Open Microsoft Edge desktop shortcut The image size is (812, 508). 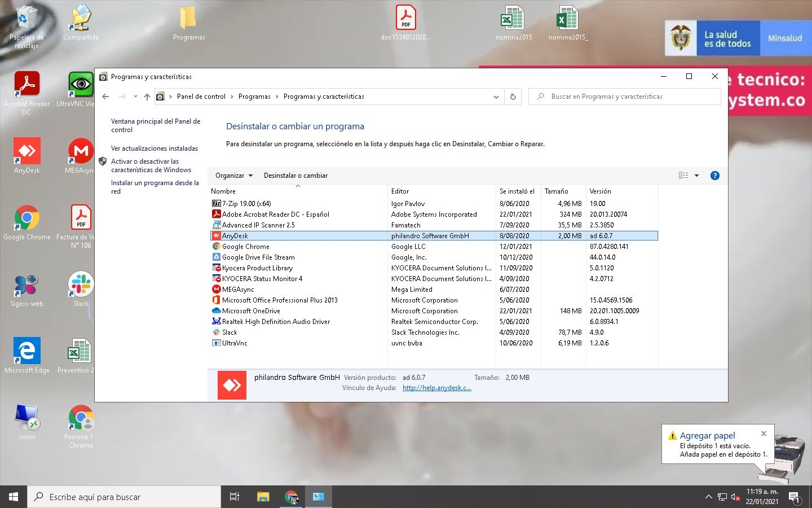(27, 356)
